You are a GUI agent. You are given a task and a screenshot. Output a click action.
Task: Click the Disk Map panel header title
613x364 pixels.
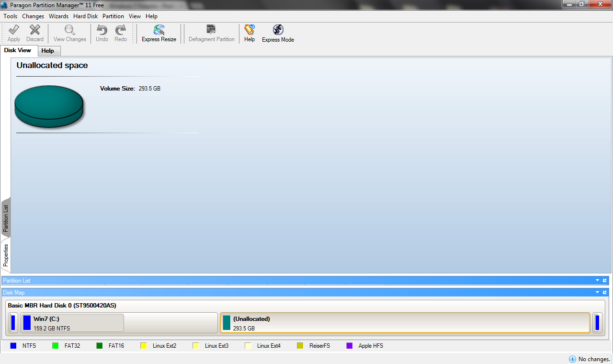[x=13, y=292]
